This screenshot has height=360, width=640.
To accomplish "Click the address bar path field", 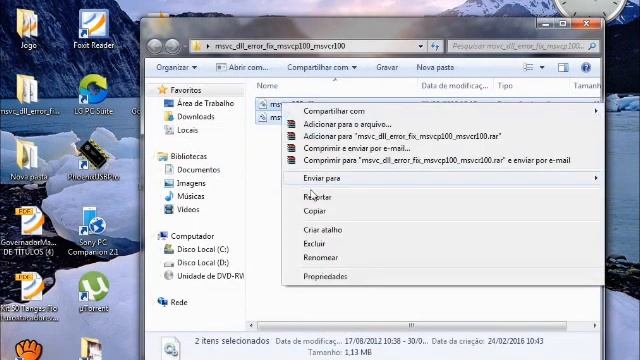I will 308,46.
